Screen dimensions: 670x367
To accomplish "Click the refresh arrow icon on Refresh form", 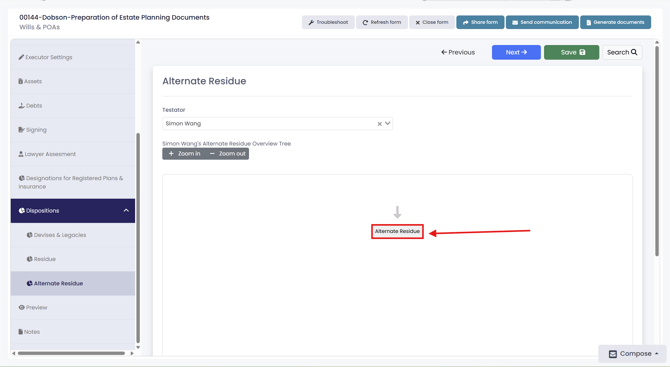I will point(365,23).
